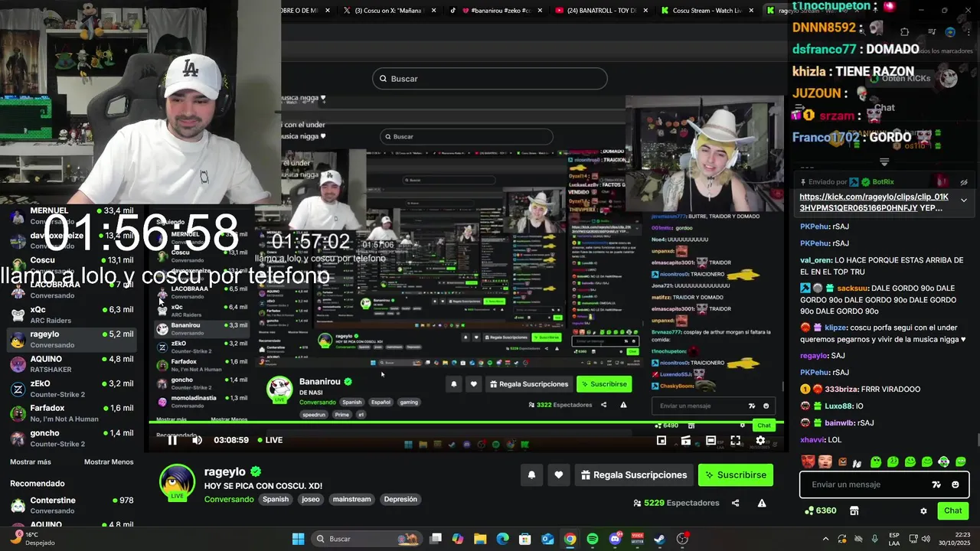Viewport: 980px width, 551px height.
Task: Toggle notification bell for rageylo
Action: coord(531,475)
